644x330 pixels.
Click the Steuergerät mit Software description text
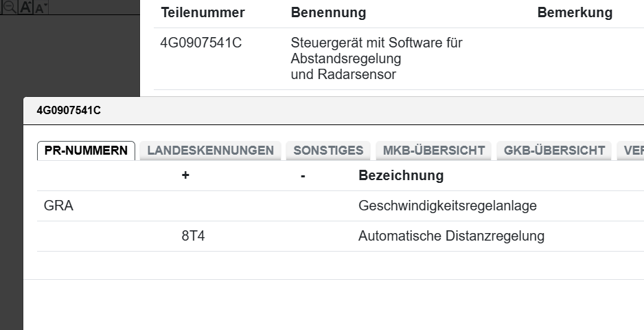[376, 43]
